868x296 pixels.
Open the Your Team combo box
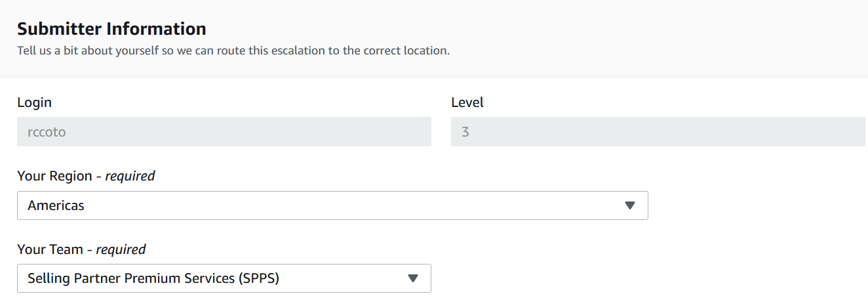point(224,278)
